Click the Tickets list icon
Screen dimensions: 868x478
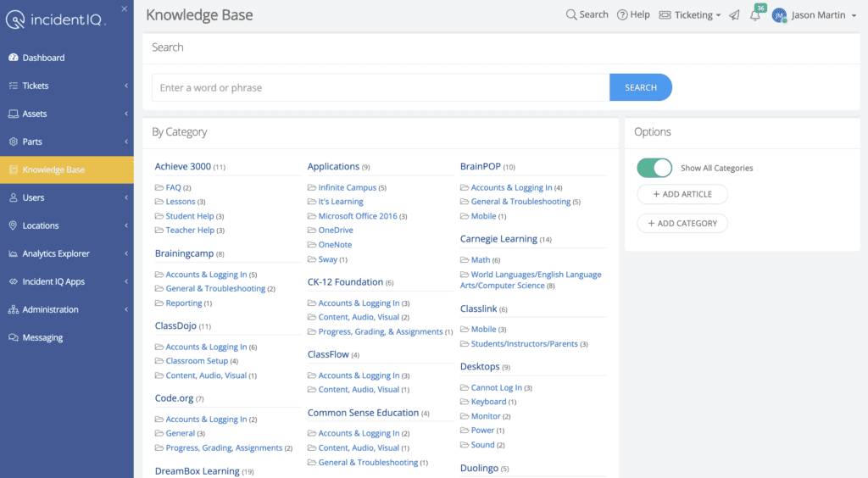point(14,86)
